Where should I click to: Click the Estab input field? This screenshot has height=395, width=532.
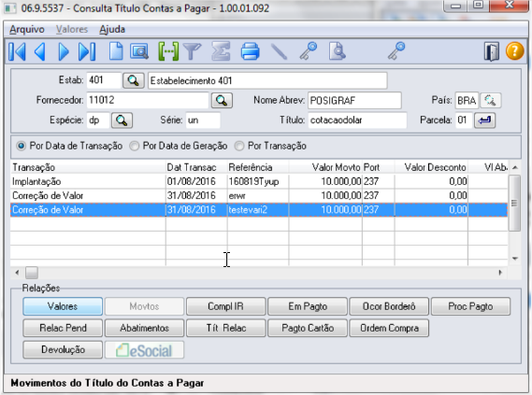[104, 80]
